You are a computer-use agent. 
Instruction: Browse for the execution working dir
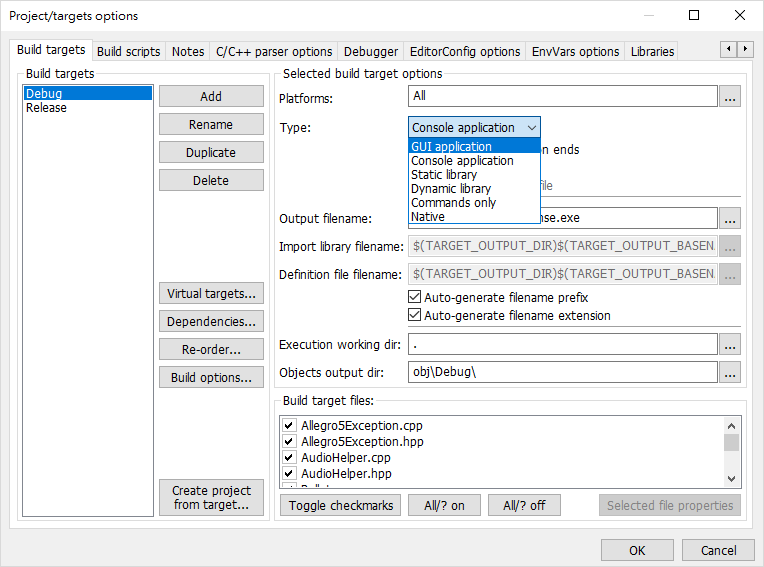729,345
